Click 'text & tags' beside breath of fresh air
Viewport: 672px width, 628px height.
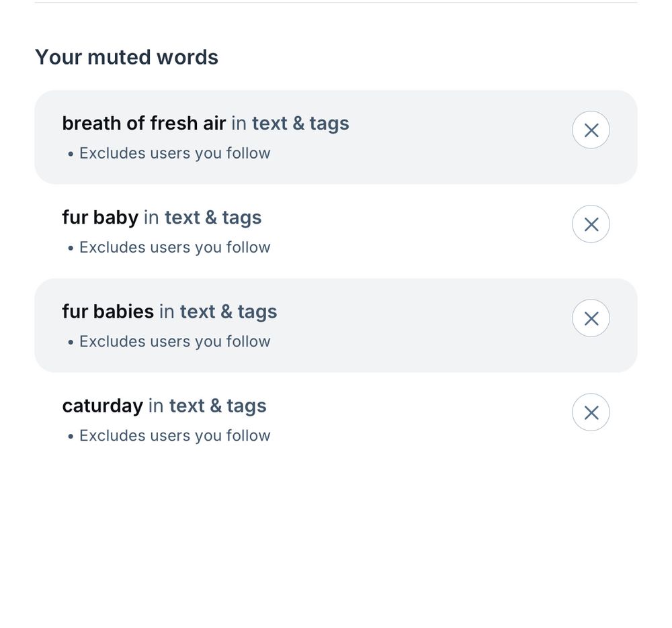[300, 124]
